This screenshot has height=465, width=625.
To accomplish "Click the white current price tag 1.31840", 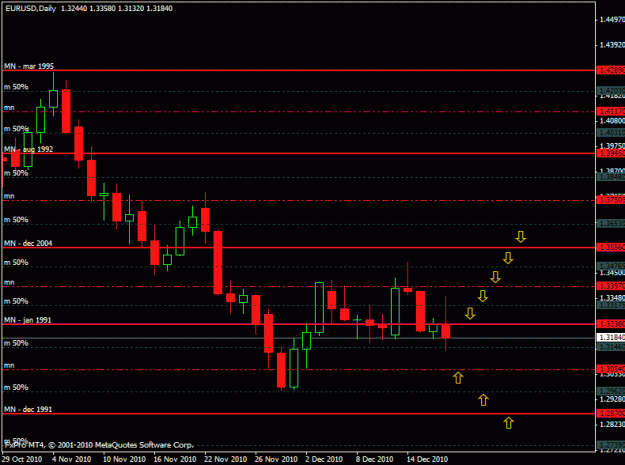I will (611, 337).
